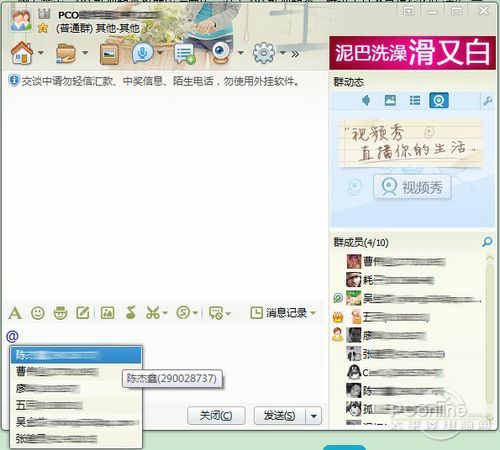Open group dynamics wrench settings icon
This screenshot has width=500, height=450.
pyautogui.click(x=488, y=100)
